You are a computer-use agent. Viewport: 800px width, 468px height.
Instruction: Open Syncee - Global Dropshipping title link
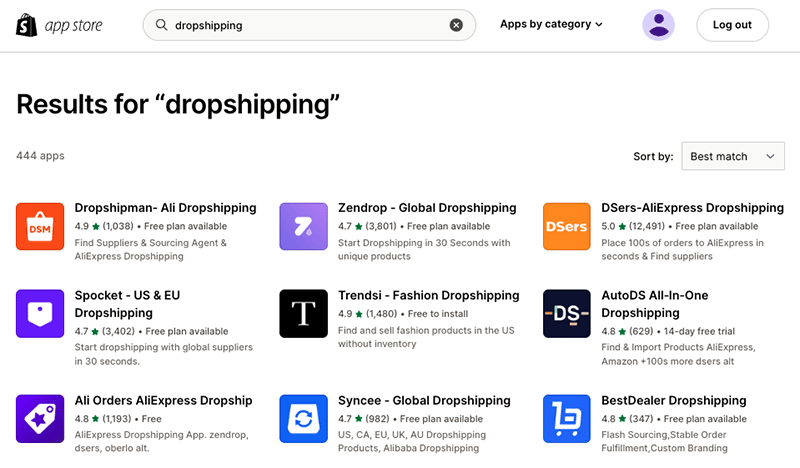pyautogui.click(x=424, y=401)
